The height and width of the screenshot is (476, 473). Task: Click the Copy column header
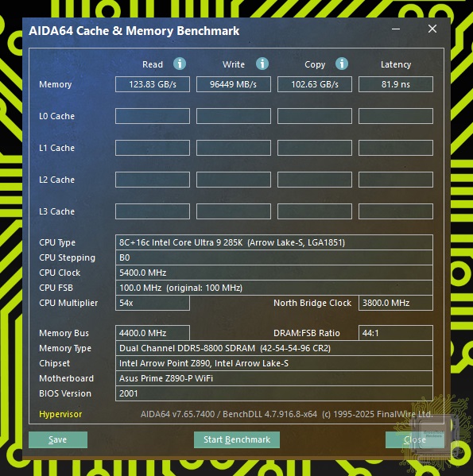tap(315, 64)
